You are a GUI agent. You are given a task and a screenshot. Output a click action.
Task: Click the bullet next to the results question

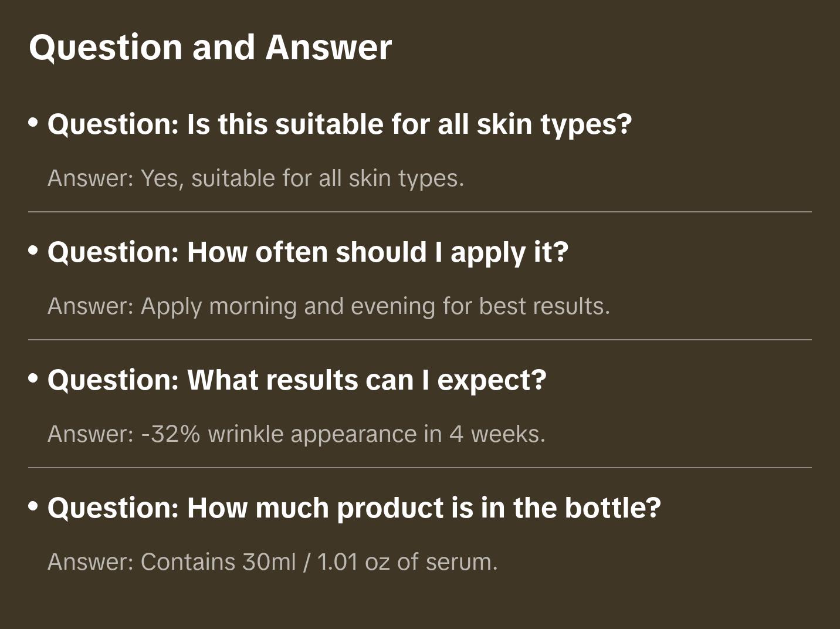(x=33, y=378)
